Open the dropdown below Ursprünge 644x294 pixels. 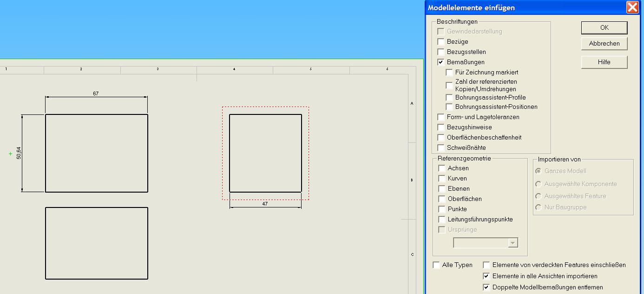pyautogui.click(x=513, y=243)
